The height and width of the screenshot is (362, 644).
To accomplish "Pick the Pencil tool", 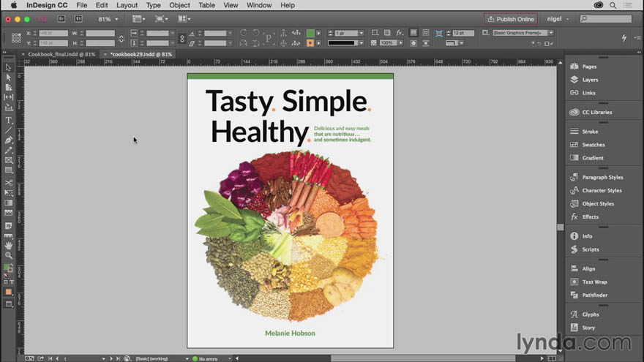I will point(9,150).
